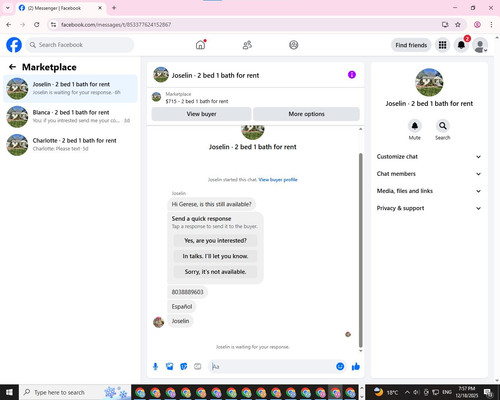Viewport: 500px width, 400px height.
Task: Open the Facebook logo home link
Action: coord(14,45)
